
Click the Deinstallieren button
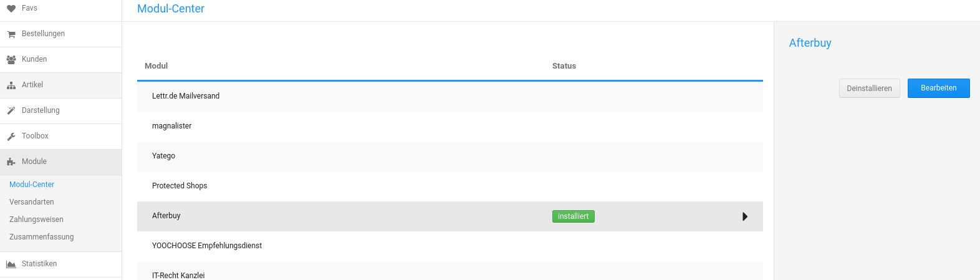point(869,88)
